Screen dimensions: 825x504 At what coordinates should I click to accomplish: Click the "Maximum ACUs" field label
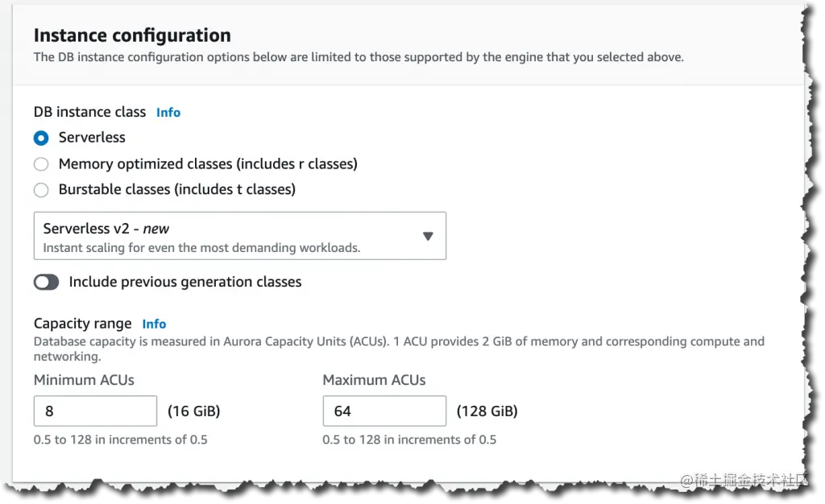click(x=374, y=380)
